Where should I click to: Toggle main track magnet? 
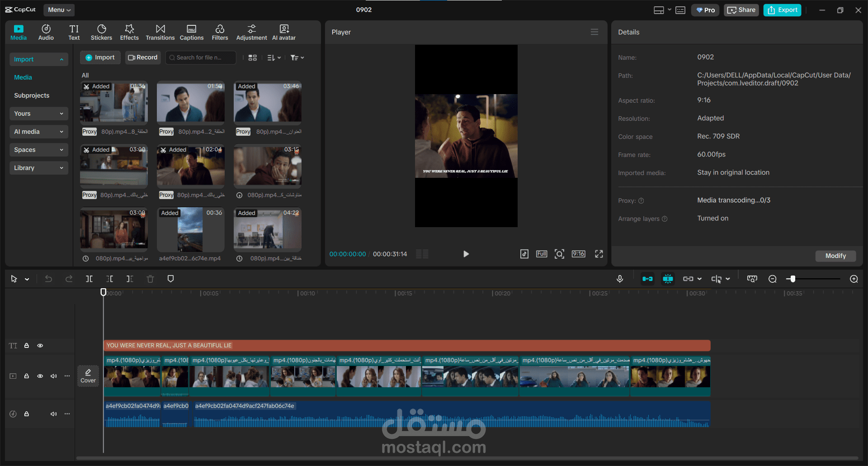[x=647, y=279]
